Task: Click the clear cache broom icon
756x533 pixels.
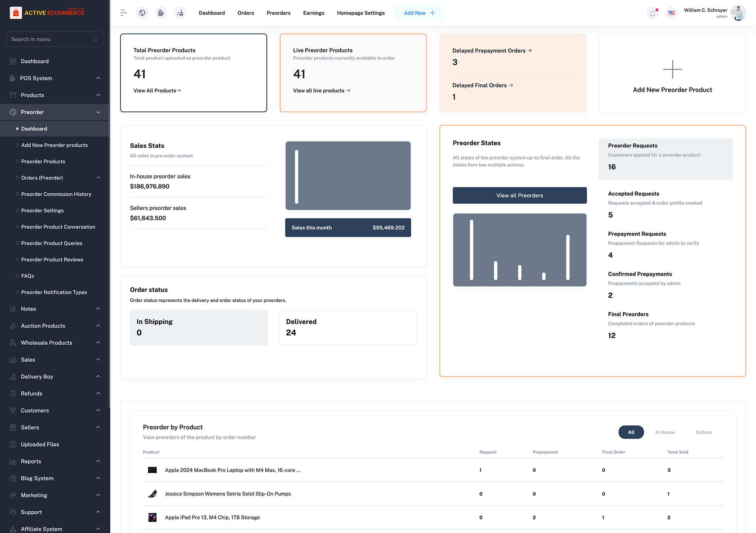Action: (180, 13)
